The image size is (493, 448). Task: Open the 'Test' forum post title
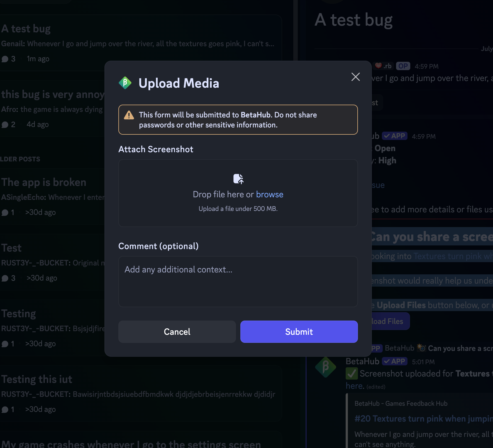(x=11, y=248)
